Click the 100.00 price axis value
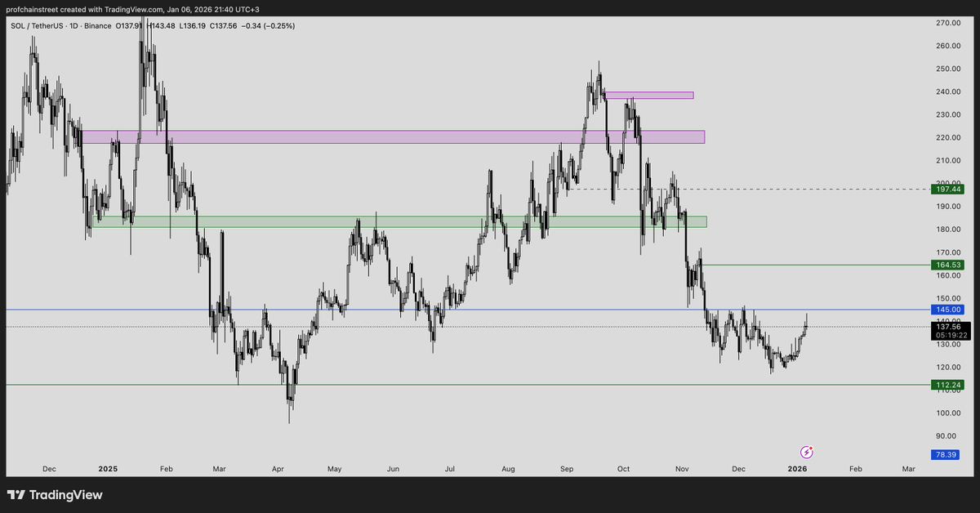Viewport: 980px width, 513px height. pos(948,413)
